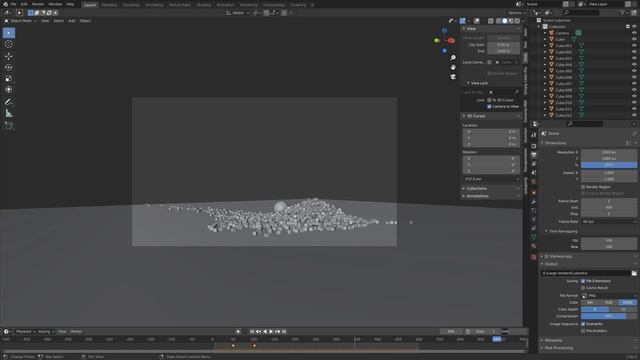
Task: Toggle the Render Region checkbox
Action: point(583,187)
